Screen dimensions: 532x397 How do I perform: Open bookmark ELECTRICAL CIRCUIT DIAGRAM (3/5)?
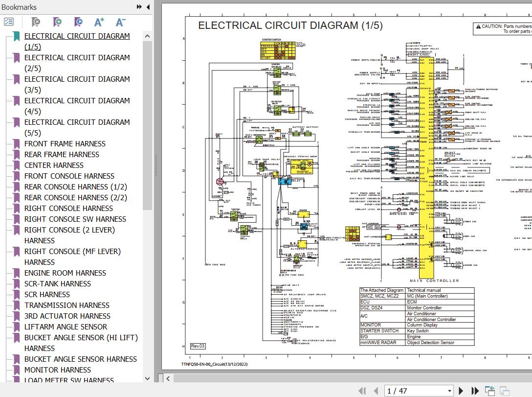point(77,85)
